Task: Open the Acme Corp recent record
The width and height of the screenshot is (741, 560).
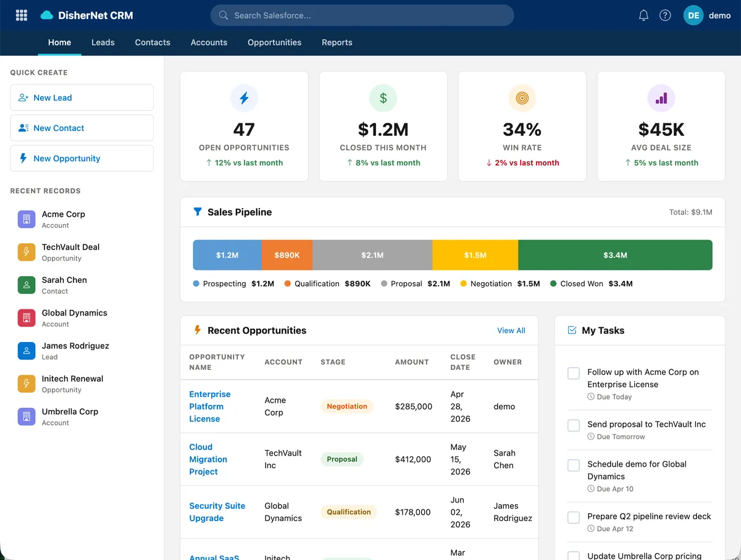Action: coord(82,219)
